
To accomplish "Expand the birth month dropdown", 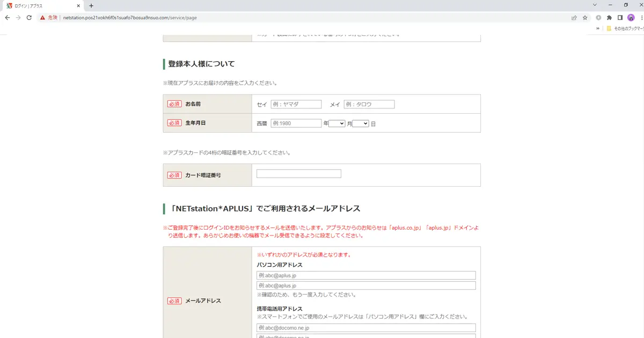I will click(336, 123).
